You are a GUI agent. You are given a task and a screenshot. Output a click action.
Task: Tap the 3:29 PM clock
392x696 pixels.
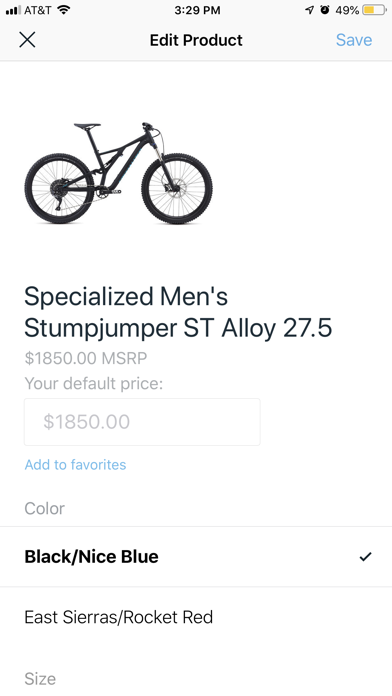197,10
